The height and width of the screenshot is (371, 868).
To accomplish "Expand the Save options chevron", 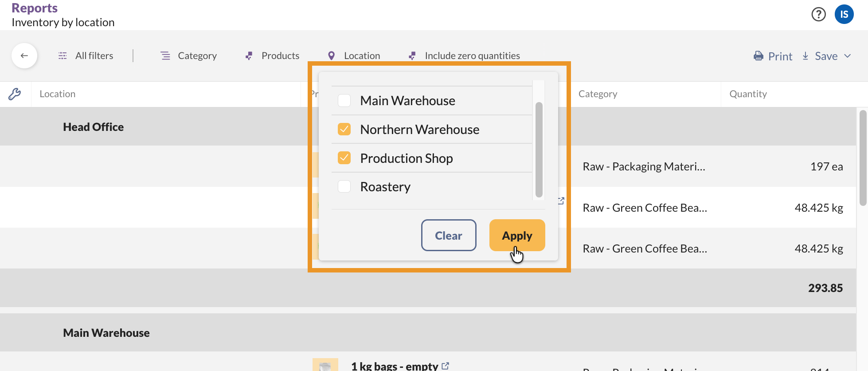I will coord(848,56).
